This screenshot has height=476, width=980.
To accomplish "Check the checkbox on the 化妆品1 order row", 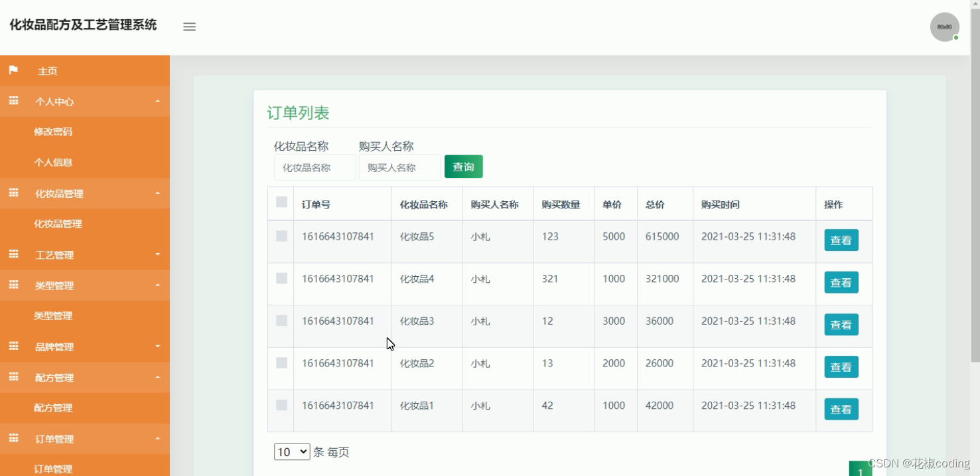I will coord(281,406).
